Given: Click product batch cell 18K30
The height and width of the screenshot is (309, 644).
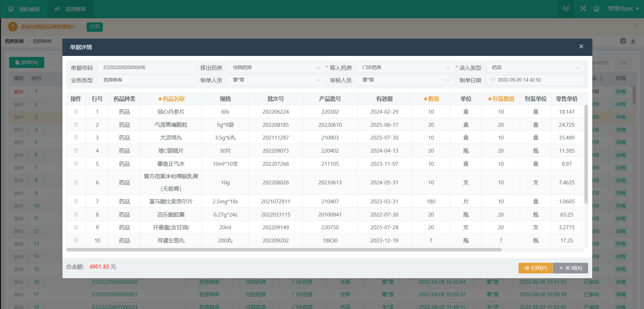Looking at the screenshot, I should tap(330, 240).
